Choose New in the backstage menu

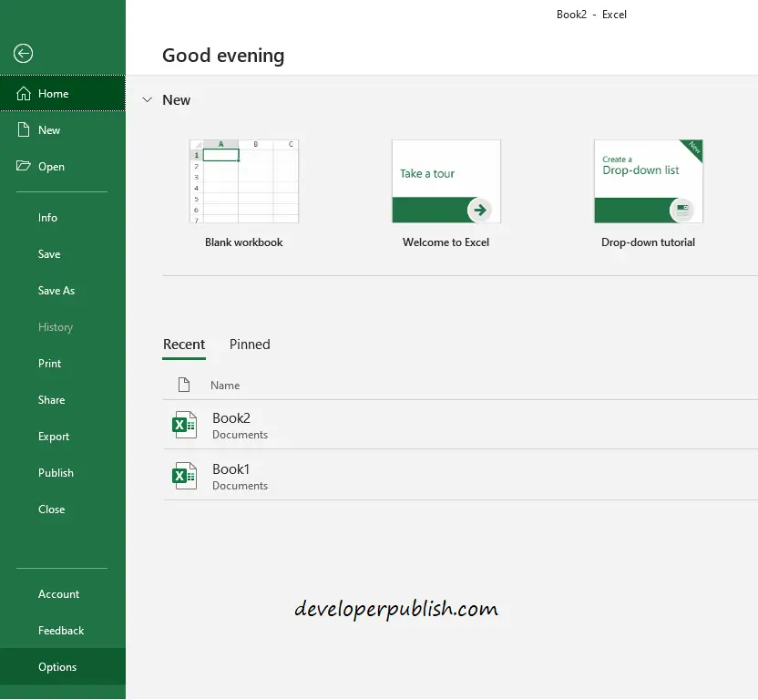tap(63, 129)
